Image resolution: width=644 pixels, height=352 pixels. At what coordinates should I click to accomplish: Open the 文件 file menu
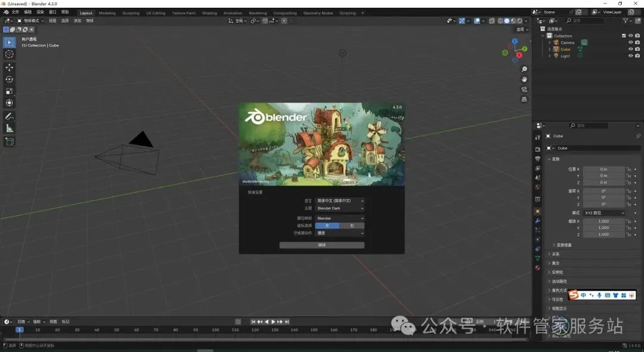(x=15, y=13)
